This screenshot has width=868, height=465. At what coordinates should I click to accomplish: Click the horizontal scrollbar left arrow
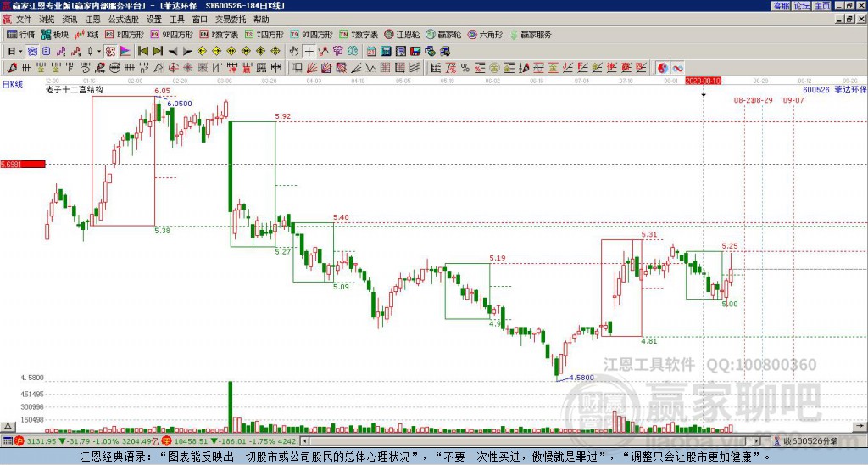(x=304, y=441)
